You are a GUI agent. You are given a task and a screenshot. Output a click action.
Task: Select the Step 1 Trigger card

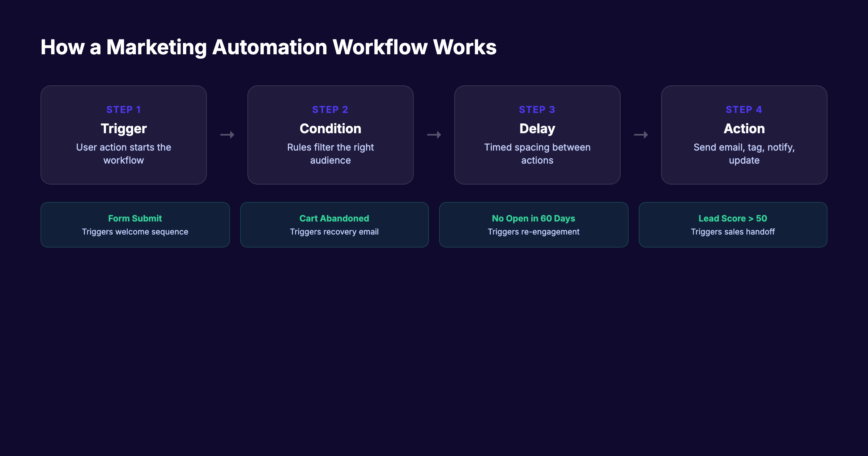(x=123, y=135)
